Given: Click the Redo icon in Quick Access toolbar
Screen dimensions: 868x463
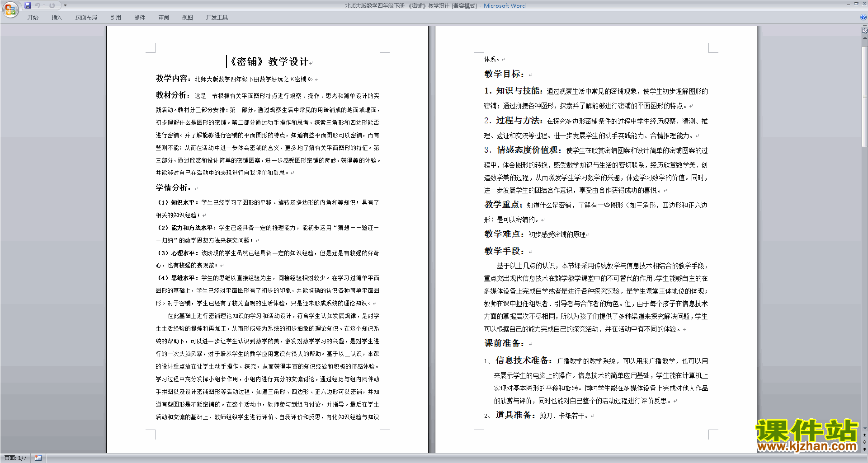Looking at the screenshot, I should pos(52,5).
